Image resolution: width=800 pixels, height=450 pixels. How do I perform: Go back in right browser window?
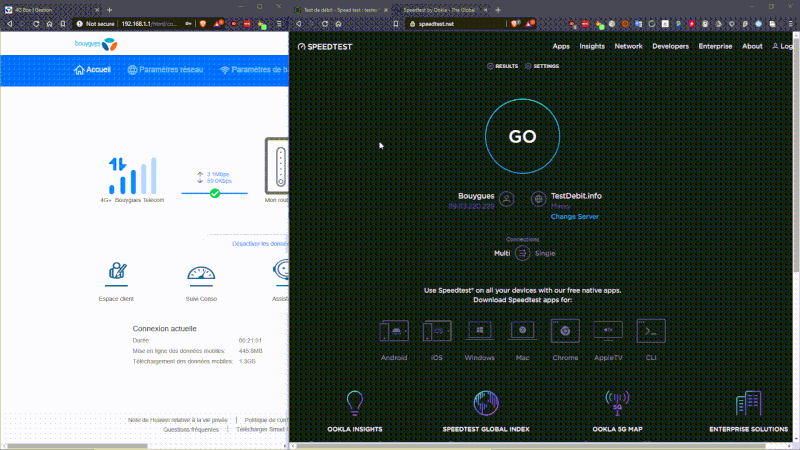coord(298,24)
